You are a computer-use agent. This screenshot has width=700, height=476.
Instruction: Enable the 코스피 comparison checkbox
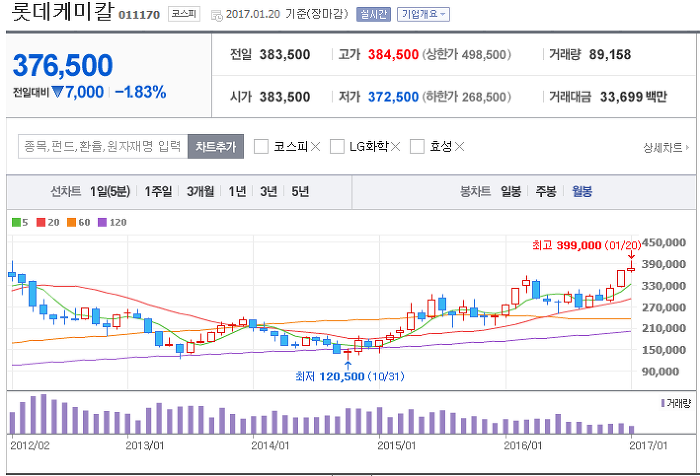tap(261, 146)
